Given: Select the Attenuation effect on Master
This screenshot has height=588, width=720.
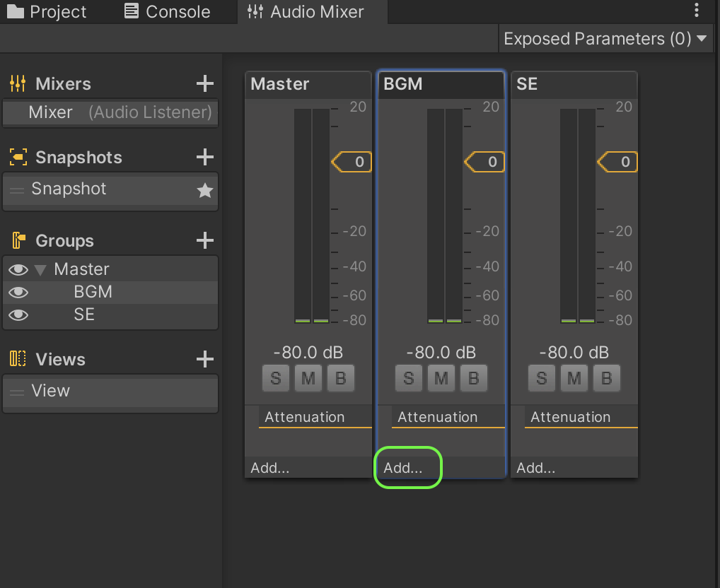Looking at the screenshot, I should tap(315, 417).
